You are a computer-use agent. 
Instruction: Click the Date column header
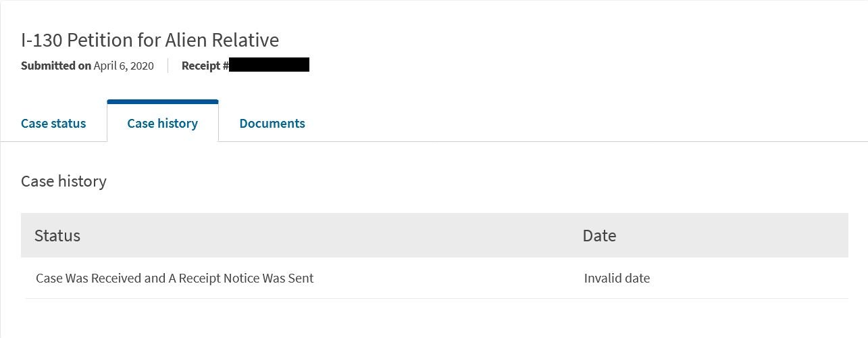599,235
